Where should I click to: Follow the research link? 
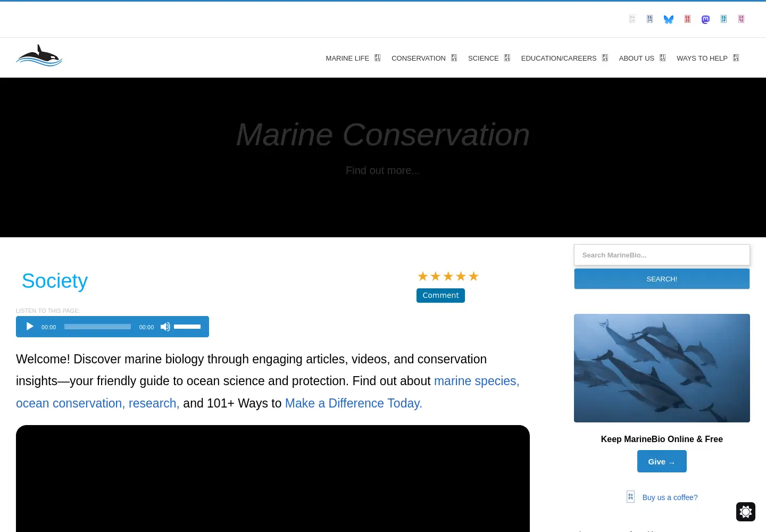coord(154,403)
